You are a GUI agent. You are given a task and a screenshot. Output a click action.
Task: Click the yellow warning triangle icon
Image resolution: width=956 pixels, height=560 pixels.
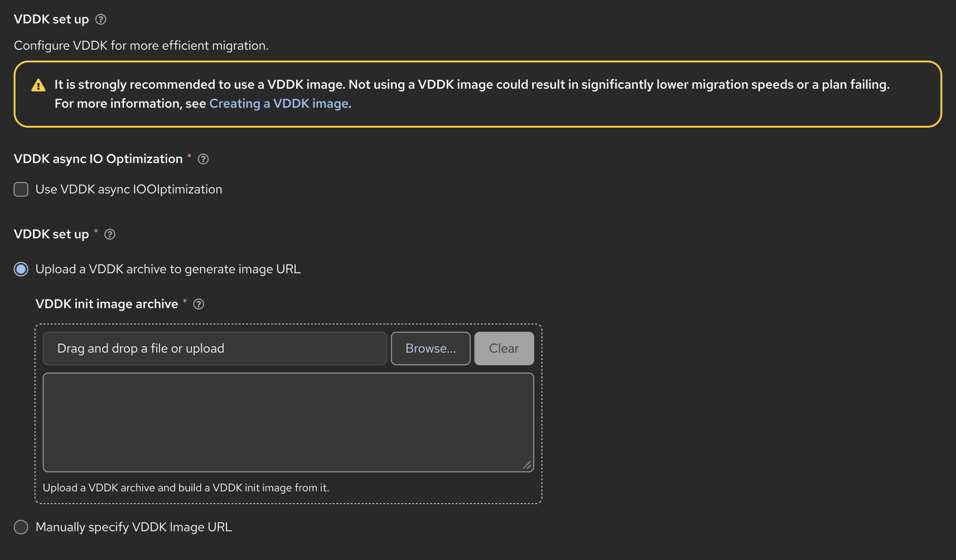[38, 85]
